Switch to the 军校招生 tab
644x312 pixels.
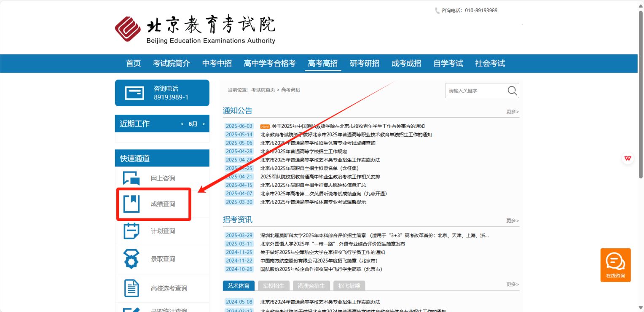click(x=274, y=286)
